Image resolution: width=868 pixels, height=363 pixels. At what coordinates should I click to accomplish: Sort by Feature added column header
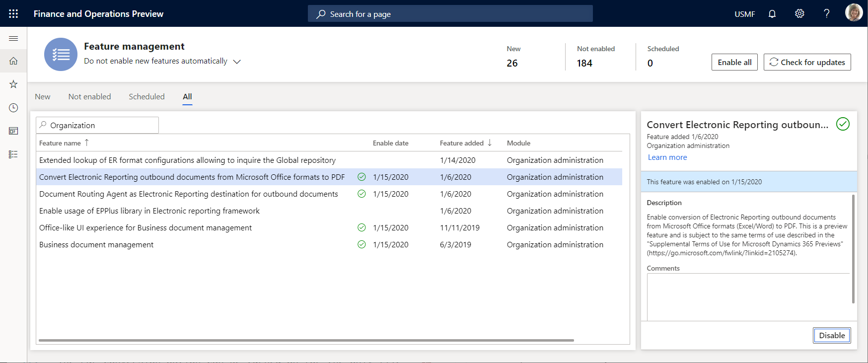pos(461,143)
